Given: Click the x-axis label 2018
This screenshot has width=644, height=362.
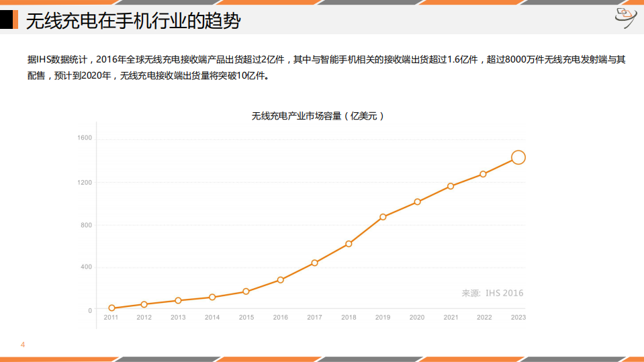Looking at the screenshot, I should coord(349,317).
